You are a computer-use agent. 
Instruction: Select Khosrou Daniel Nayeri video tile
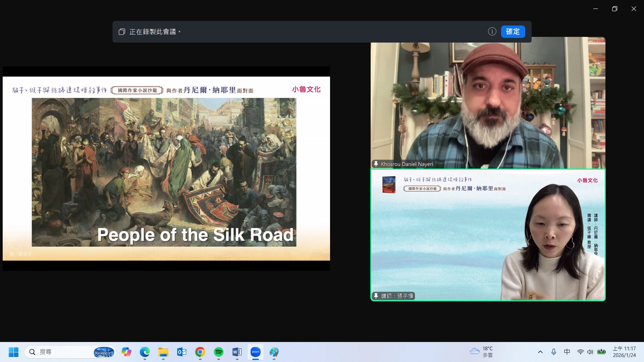tap(488, 104)
